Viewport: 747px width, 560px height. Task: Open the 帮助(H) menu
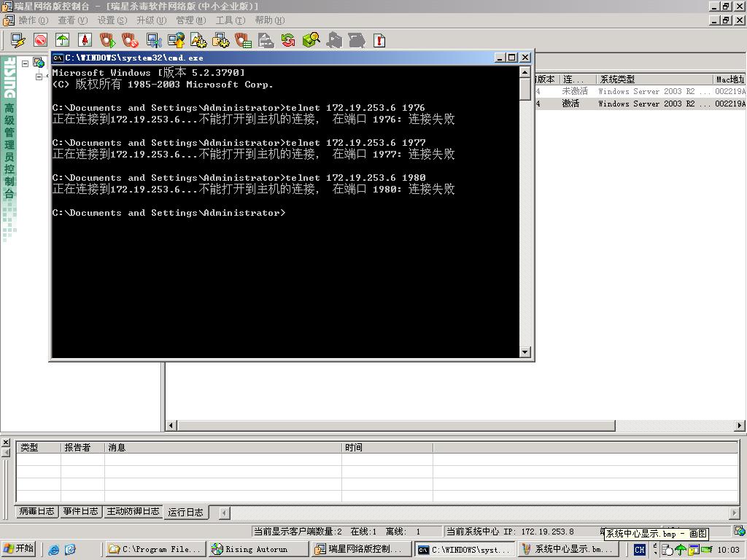[270, 20]
